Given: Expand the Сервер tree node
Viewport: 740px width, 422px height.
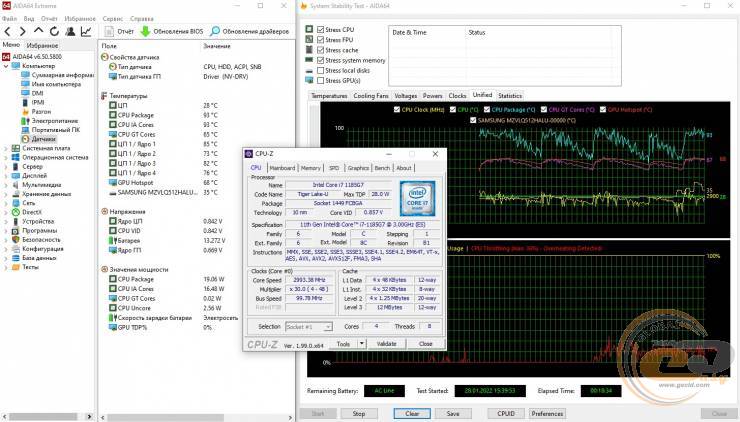Looking at the screenshot, I should click(x=6, y=167).
